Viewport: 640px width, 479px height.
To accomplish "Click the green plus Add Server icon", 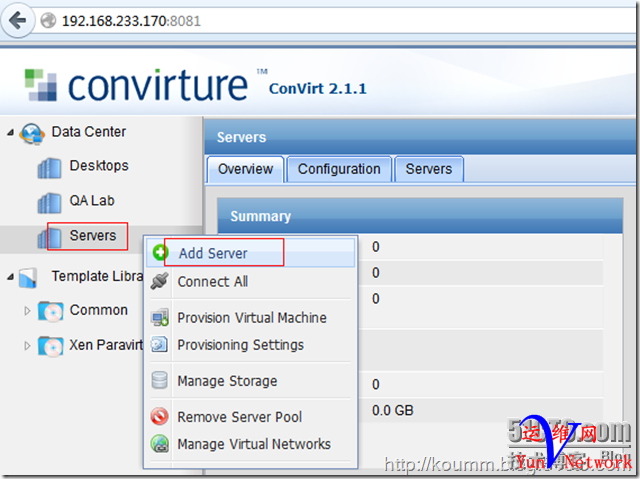I will pos(160,252).
